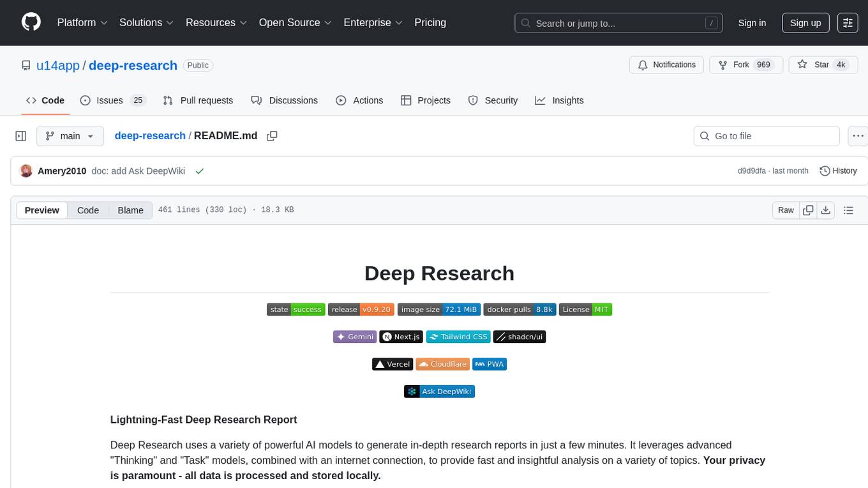Screen dimensions: 868x488
Task: Open the Projects tab
Action: (426, 100)
